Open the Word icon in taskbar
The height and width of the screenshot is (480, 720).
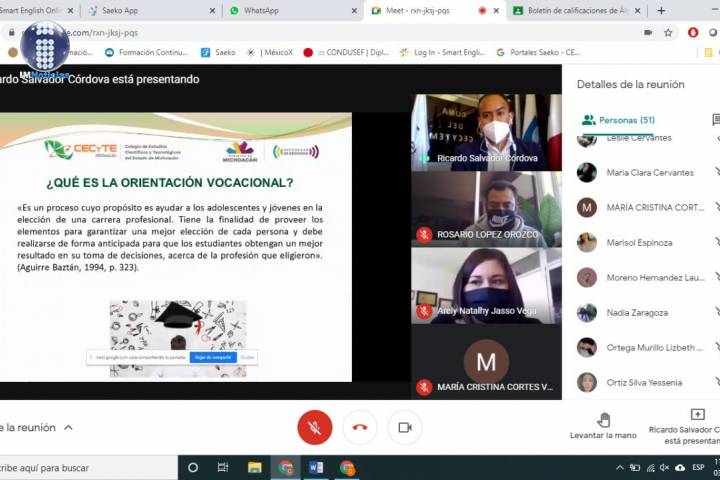click(316, 467)
